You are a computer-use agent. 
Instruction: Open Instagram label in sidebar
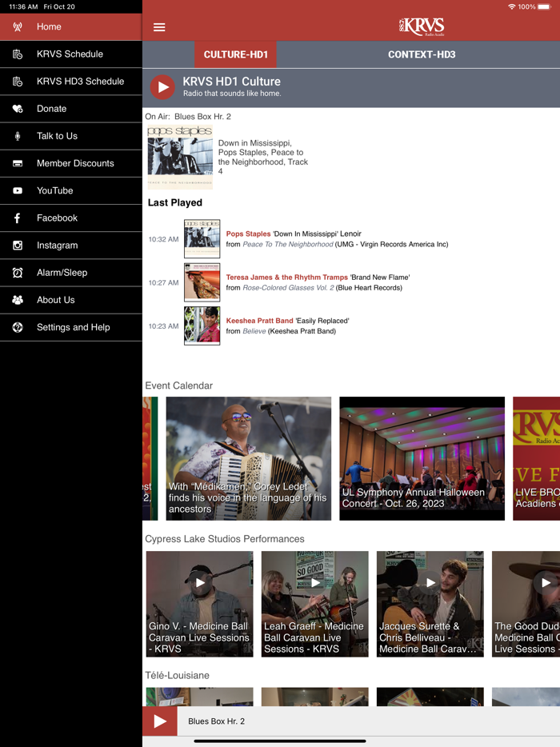pos(57,246)
